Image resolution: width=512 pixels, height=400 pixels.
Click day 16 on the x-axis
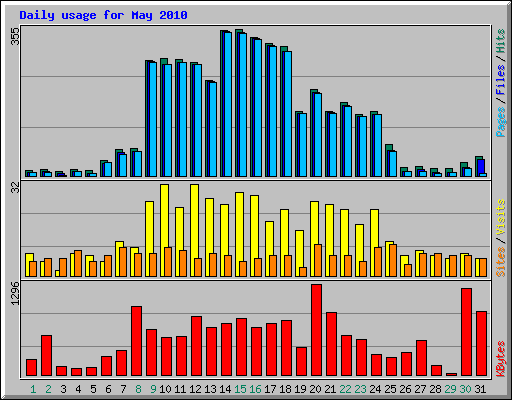[255, 389]
